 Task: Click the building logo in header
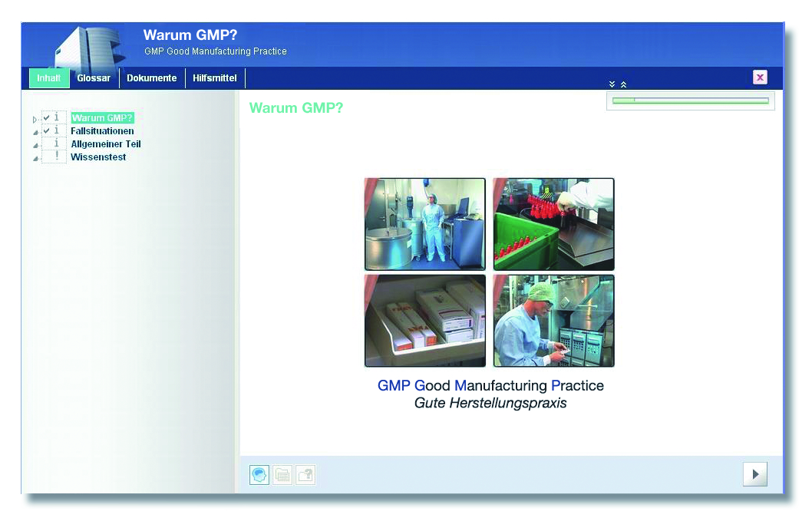pyautogui.click(x=87, y=48)
